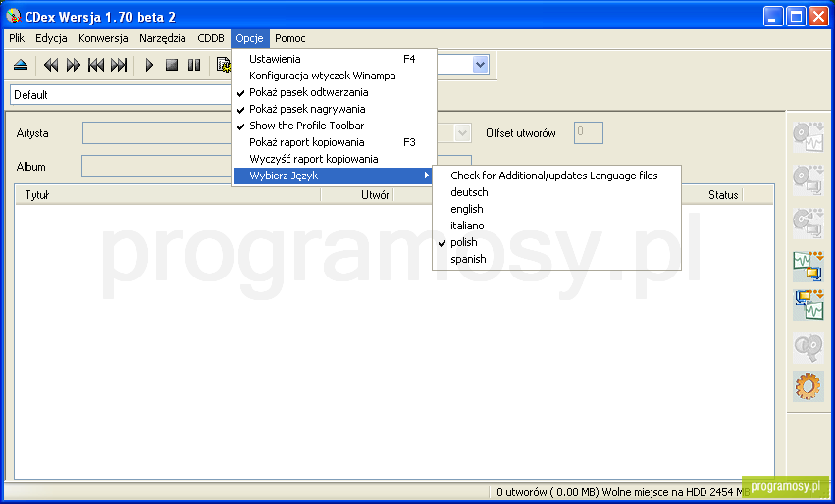Choose Konfiguracja wtyczek Winampa

(x=335, y=76)
